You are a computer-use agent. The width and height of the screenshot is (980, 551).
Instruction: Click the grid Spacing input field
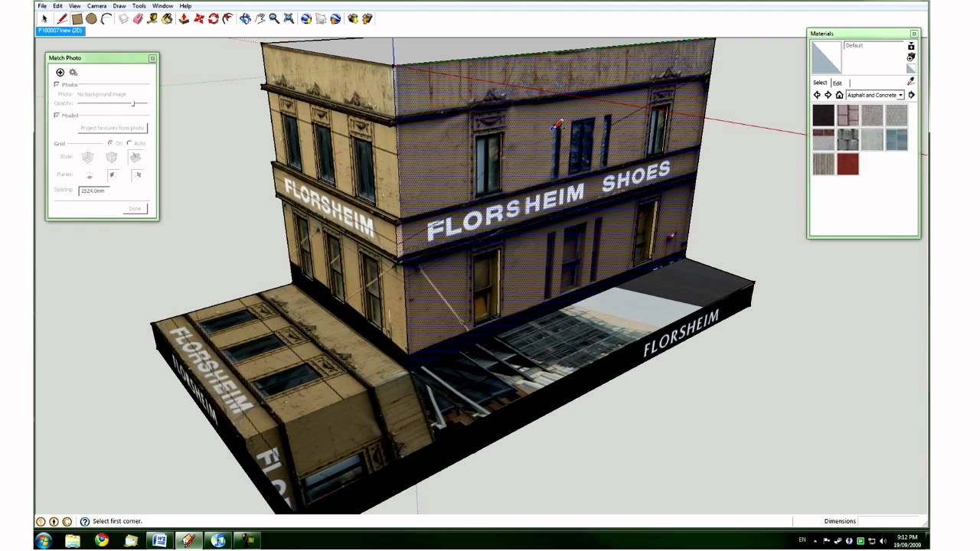click(93, 191)
